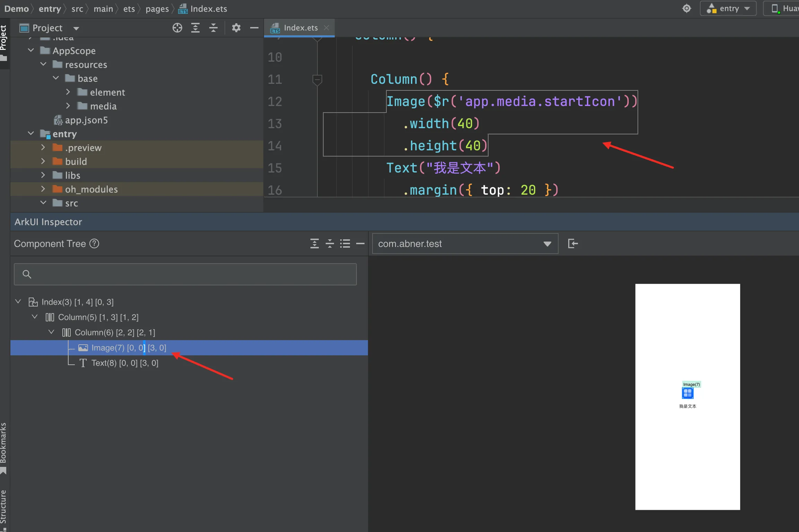Expand all Component Tree nodes
Viewport: 799px width, 532px height.
(314, 243)
